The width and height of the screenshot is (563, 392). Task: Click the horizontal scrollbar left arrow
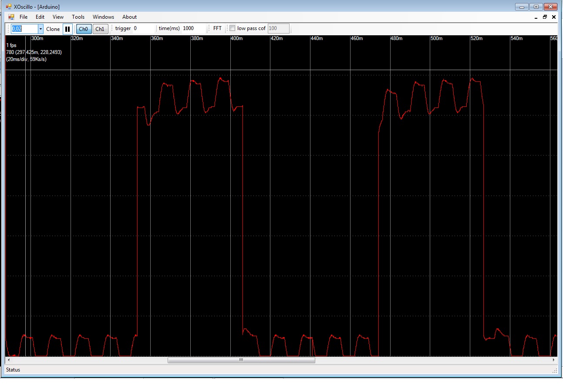click(x=7, y=360)
